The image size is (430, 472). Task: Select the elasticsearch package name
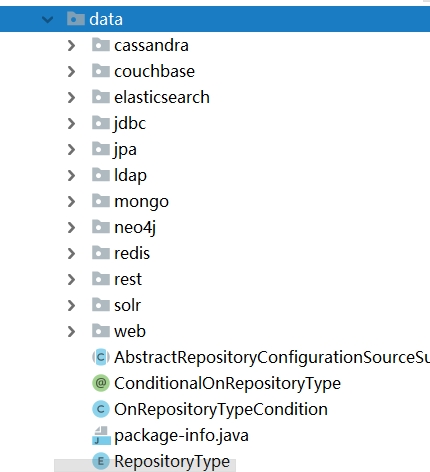coord(162,97)
